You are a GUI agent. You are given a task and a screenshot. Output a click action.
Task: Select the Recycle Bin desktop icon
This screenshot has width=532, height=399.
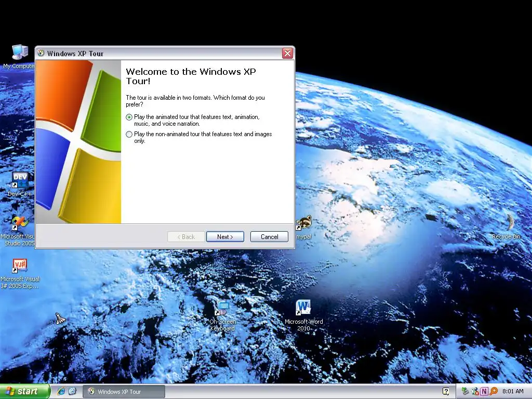pos(506,227)
